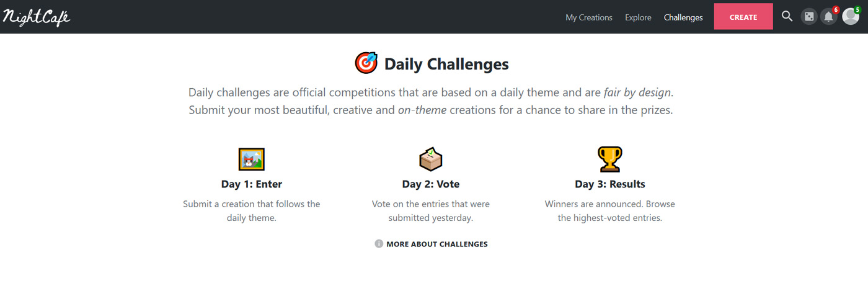The image size is (868, 291).
Task: Click the info icon beside More About Challenges
Action: click(379, 244)
